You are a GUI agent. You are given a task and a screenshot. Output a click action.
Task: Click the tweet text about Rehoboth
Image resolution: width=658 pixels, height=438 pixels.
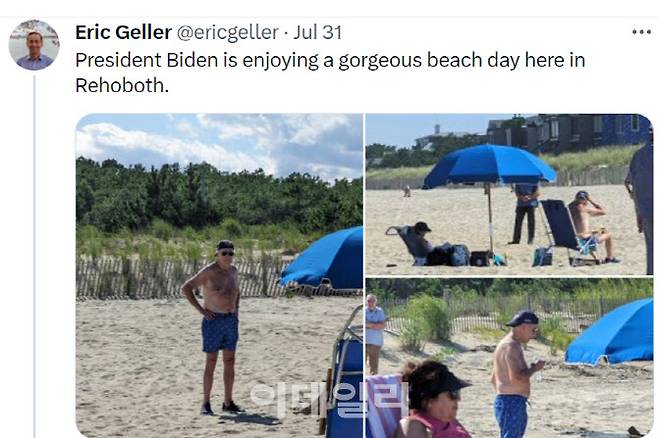(330, 73)
